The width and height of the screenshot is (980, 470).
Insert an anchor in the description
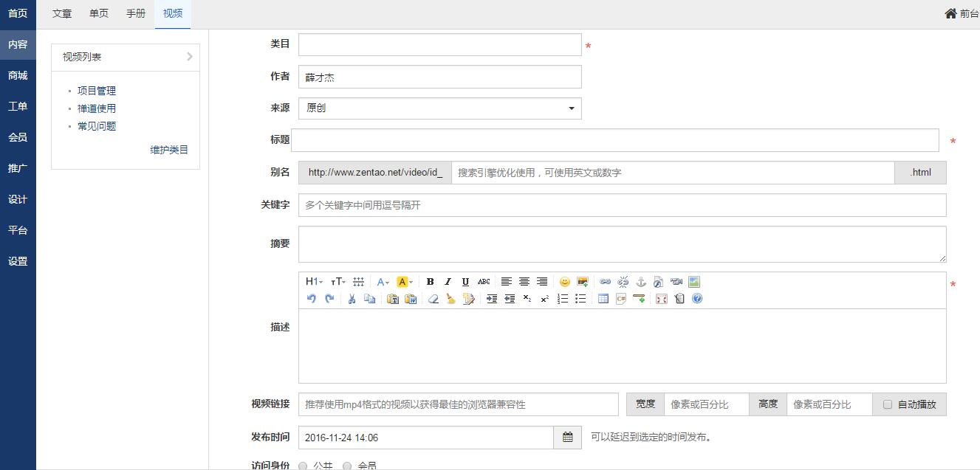(x=641, y=282)
